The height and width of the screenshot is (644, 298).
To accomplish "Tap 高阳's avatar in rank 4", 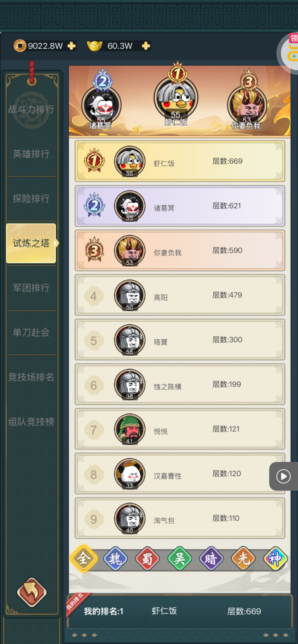I will click(x=130, y=295).
